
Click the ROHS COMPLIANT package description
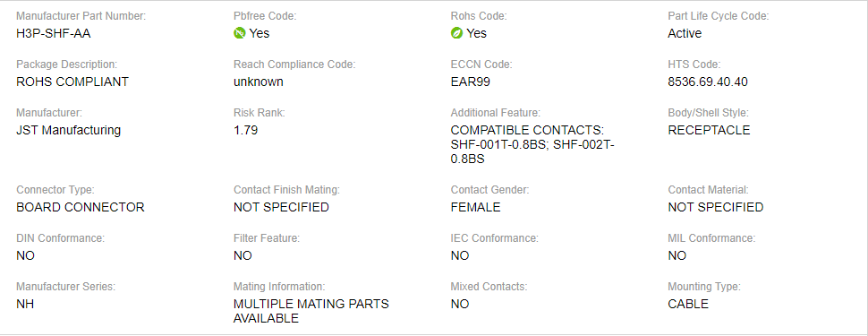coord(72,82)
